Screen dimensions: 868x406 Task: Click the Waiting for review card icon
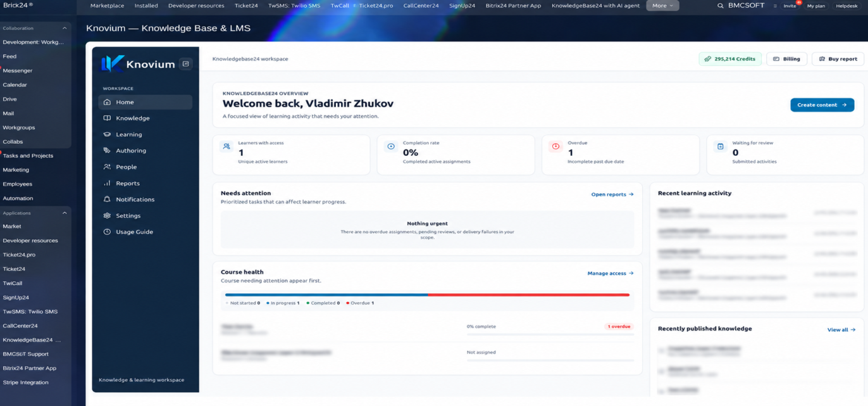[x=720, y=146]
